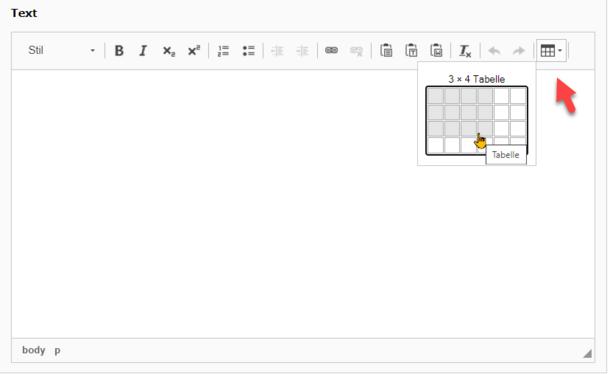
Task: Toggle Italic formatting
Action: pos(143,51)
